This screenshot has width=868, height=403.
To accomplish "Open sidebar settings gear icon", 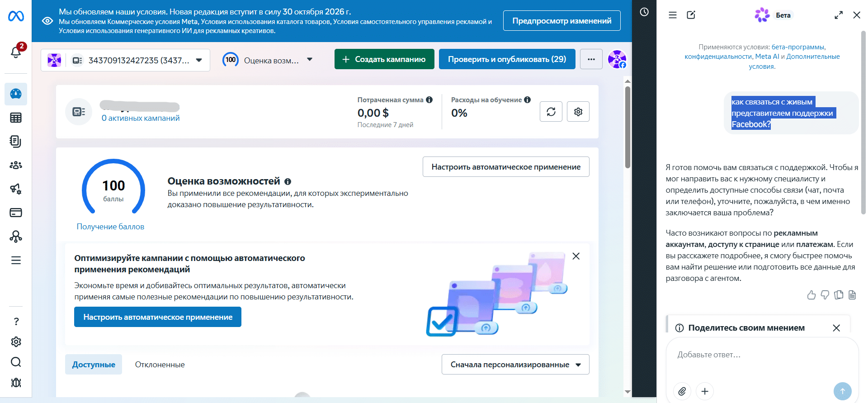I will point(16,342).
